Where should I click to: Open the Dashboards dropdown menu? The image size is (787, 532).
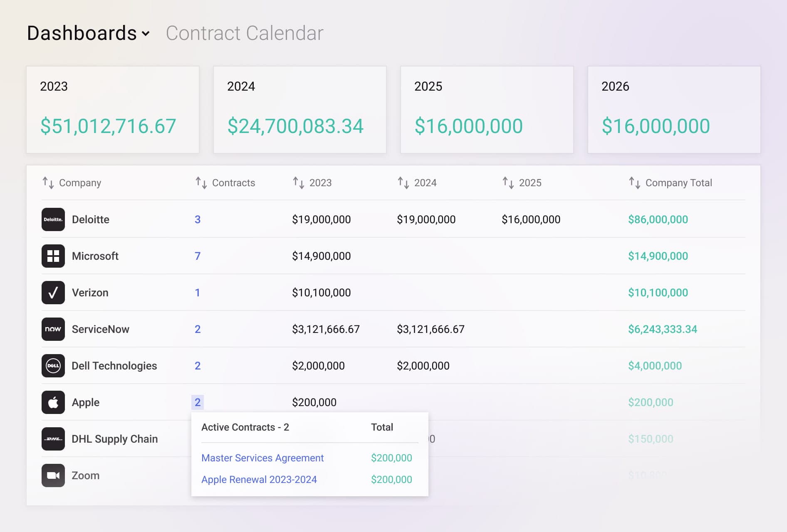(x=88, y=33)
